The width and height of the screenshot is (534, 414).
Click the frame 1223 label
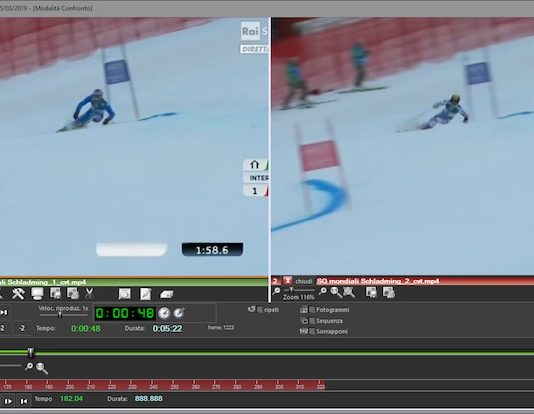point(221,328)
